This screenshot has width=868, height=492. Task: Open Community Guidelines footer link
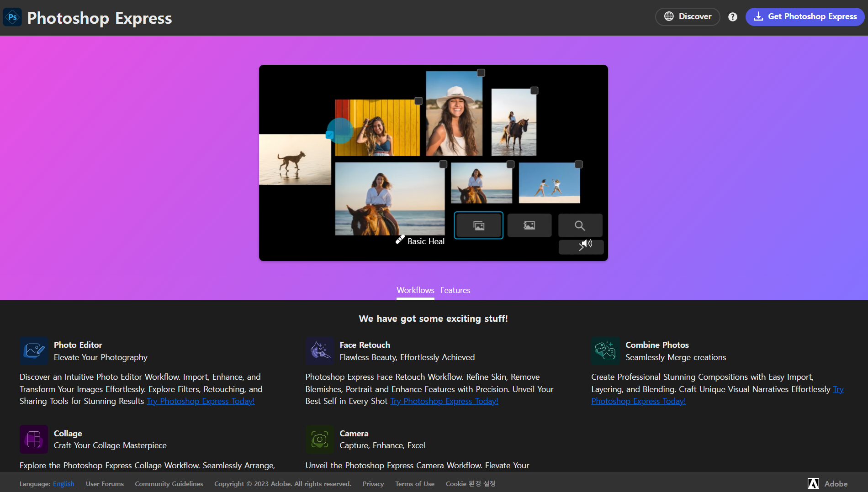pyautogui.click(x=169, y=484)
